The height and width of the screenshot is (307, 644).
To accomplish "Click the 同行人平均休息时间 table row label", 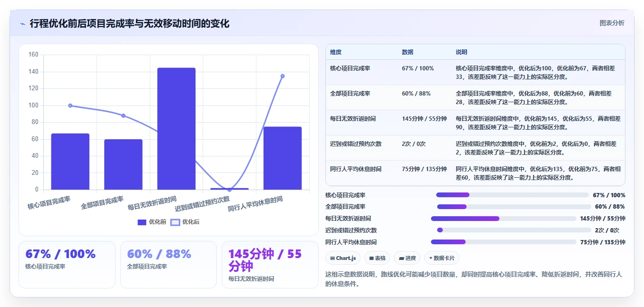I will (x=356, y=169).
